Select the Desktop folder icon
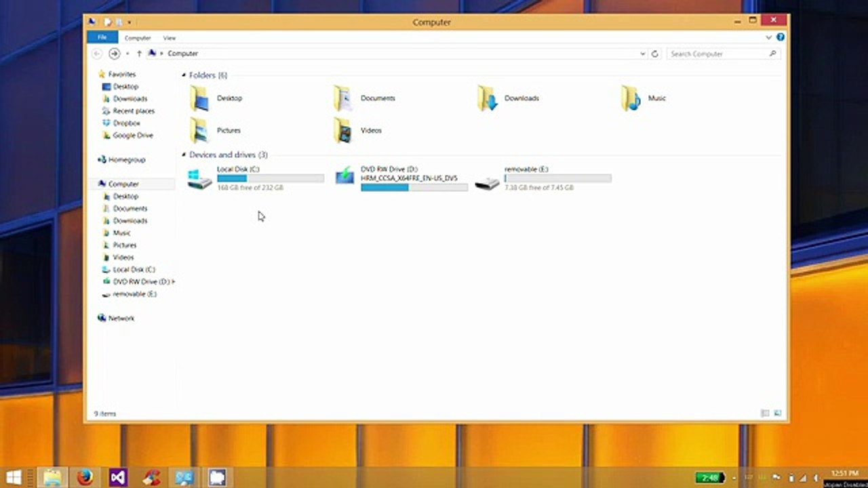This screenshot has width=868, height=488. pyautogui.click(x=199, y=98)
